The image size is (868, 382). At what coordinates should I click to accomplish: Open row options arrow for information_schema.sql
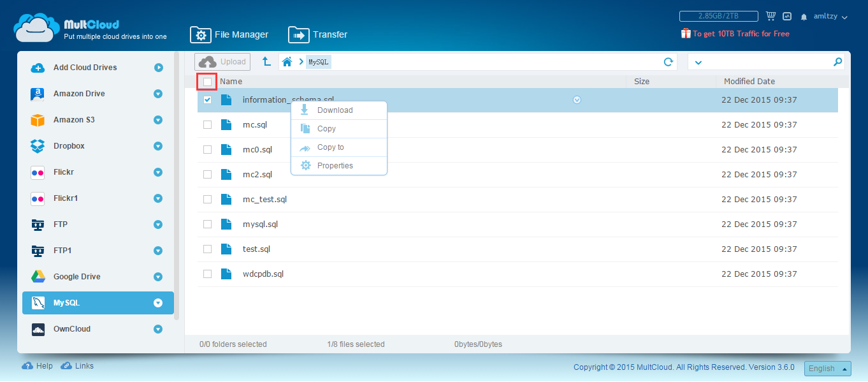tap(577, 99)
